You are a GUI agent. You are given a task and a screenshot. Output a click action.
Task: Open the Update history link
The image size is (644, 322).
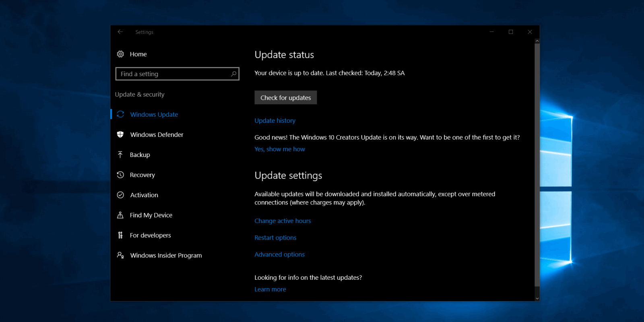pyautogui.click(x=275, y=120)
